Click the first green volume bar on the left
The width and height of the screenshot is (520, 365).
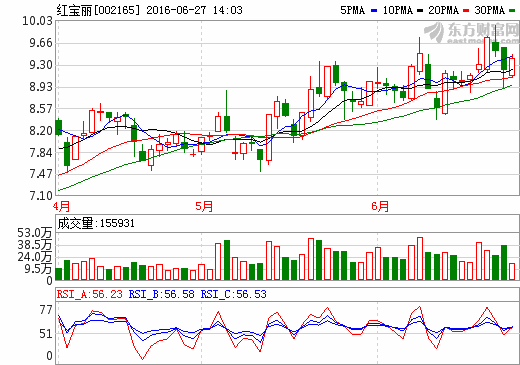59,274
